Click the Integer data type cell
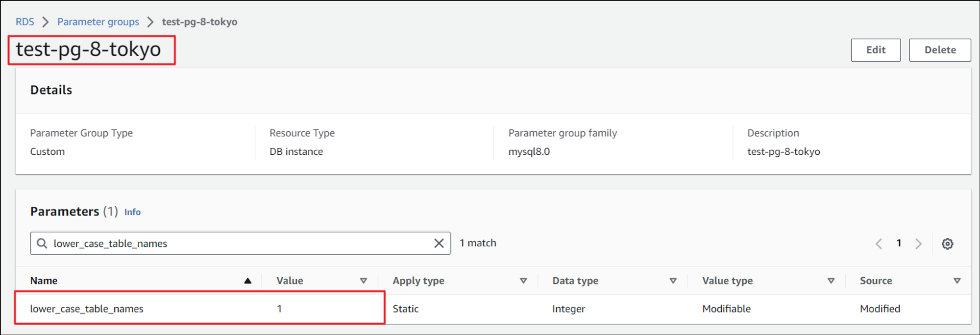Viewport: 980px width, 335px height. click(568, 309)
